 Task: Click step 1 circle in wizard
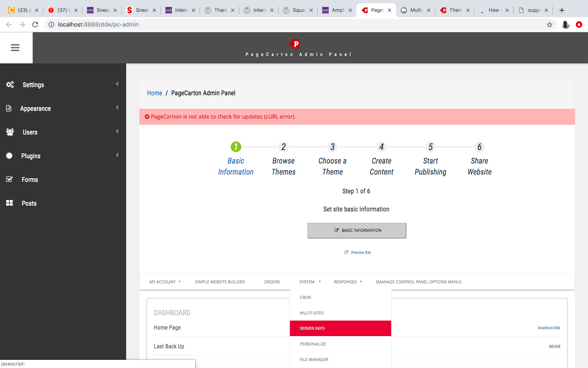236,147
